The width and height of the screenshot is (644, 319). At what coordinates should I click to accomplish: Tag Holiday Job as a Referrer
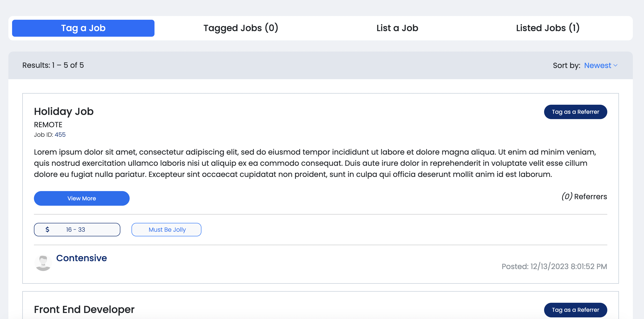point(575,112)
